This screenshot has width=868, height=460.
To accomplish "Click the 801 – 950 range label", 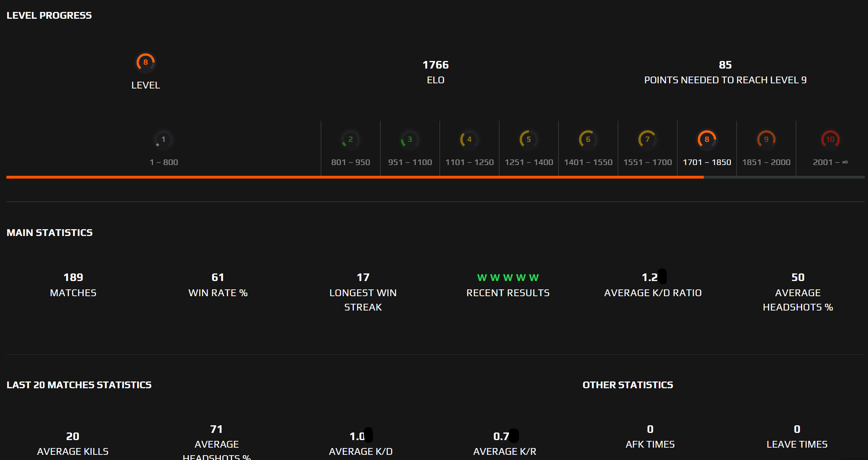I will pyautogui.click(x=351, y=162).
